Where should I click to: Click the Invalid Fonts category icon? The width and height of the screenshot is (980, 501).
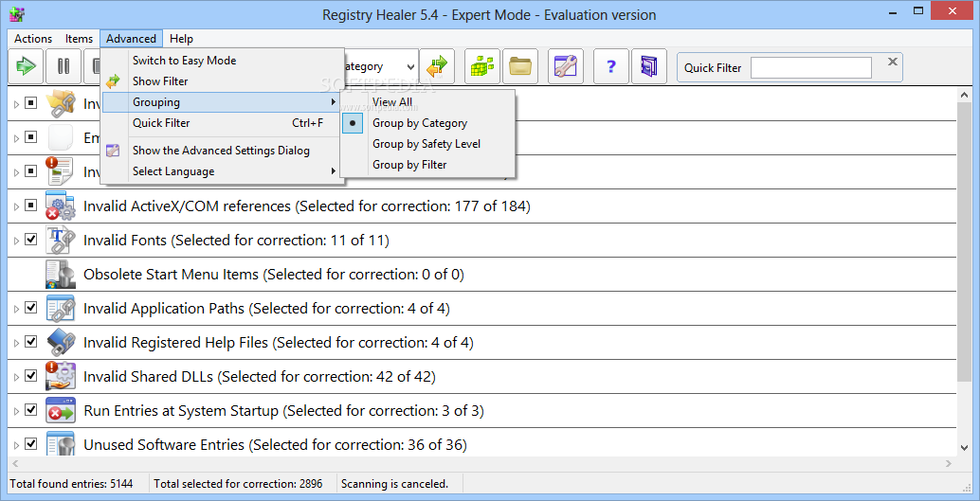(60, 240)
